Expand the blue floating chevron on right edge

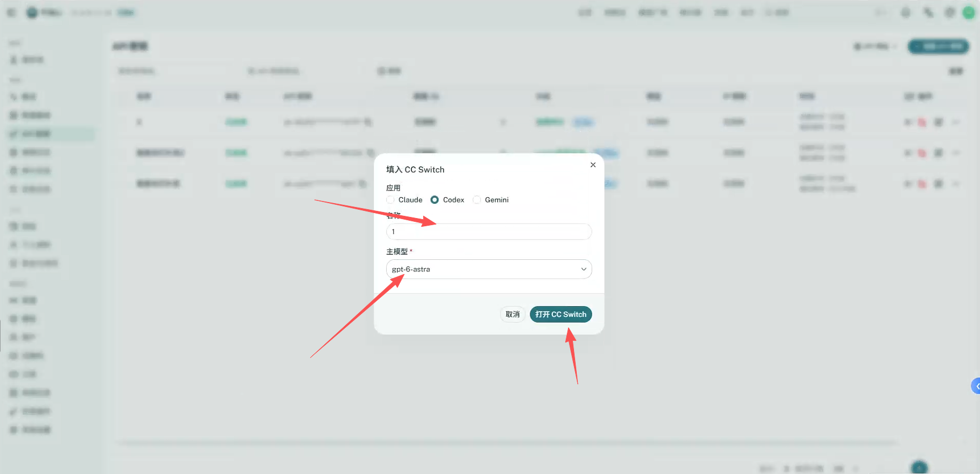[976, 386]
